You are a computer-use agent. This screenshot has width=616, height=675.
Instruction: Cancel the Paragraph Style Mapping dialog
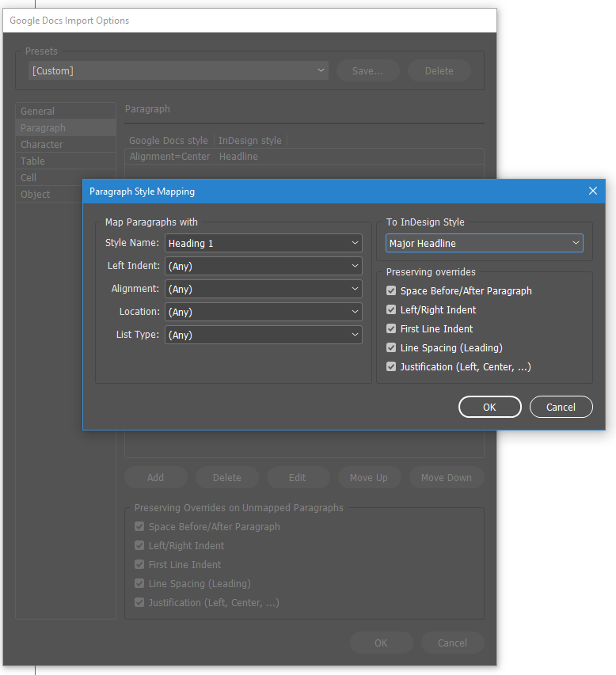point(561,407)
